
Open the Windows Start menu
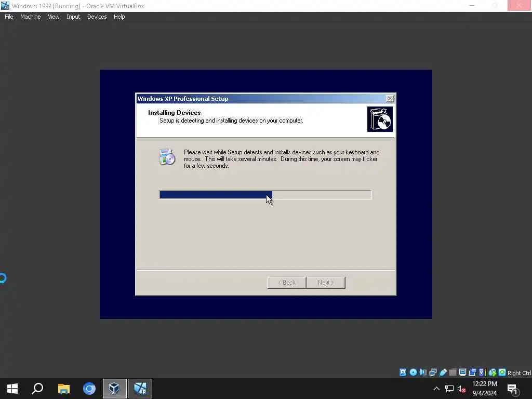(12, 389)
